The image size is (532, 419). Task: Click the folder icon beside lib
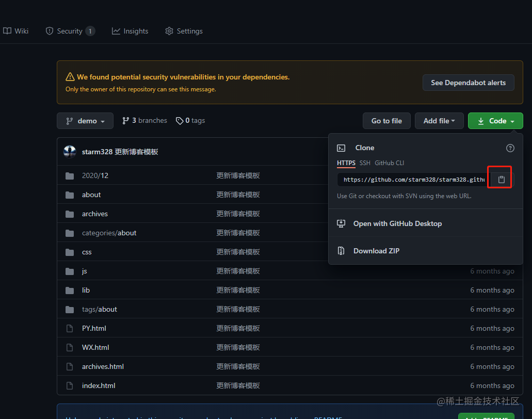click(70, 291)
